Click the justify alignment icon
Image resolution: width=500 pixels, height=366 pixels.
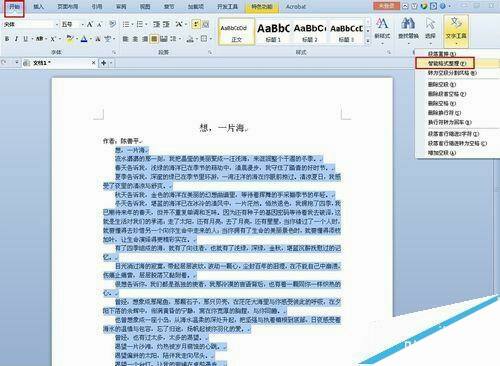[154, 39]
